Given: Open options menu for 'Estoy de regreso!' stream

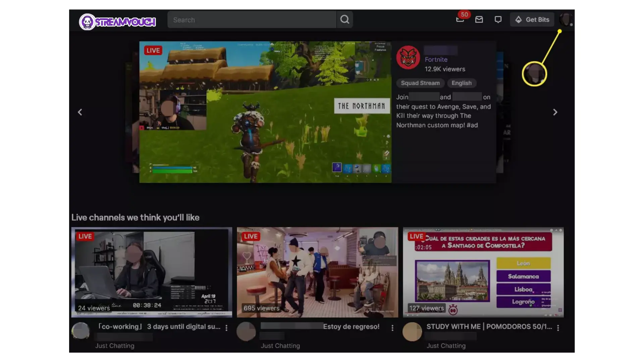Looking at the screenshot, I should (392, 328).
